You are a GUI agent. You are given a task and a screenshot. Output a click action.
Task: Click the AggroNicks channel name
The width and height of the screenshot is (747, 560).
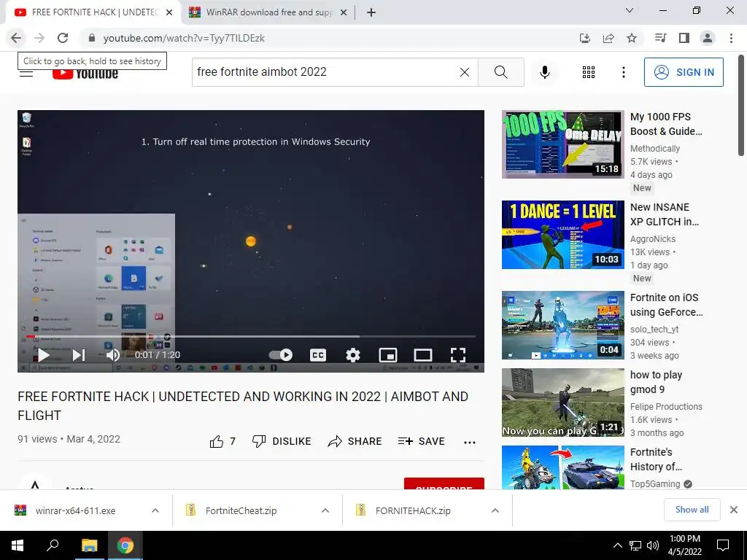tap(653, 239)
